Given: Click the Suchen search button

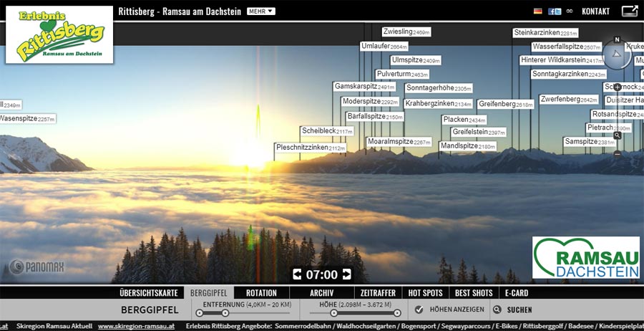Looking at the screenshot, I should click(514, 310).
